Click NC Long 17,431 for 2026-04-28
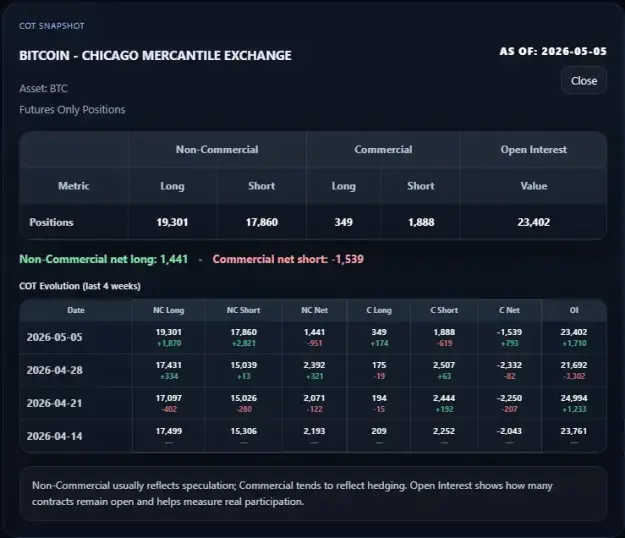Viewport: 625px width, 538px height. 169,365
